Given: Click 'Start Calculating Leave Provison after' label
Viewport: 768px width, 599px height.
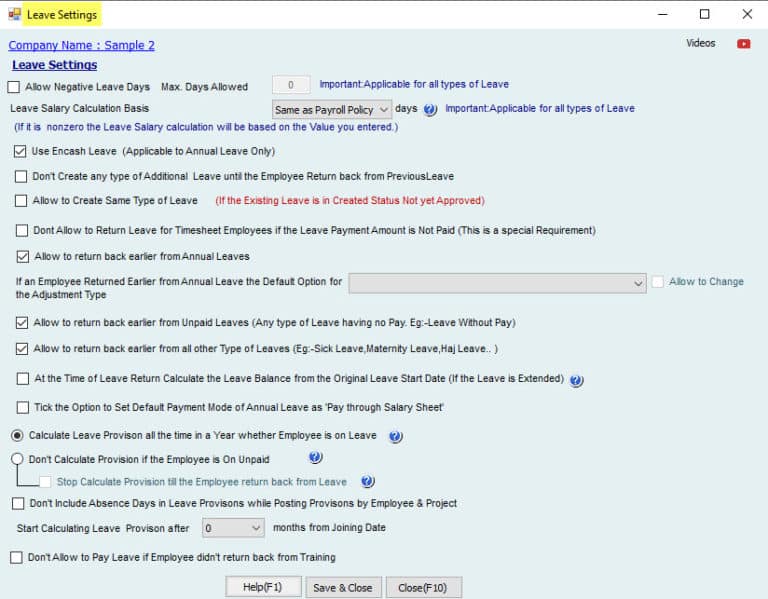Looking at the screenshot, I should (x=103, y=528).
